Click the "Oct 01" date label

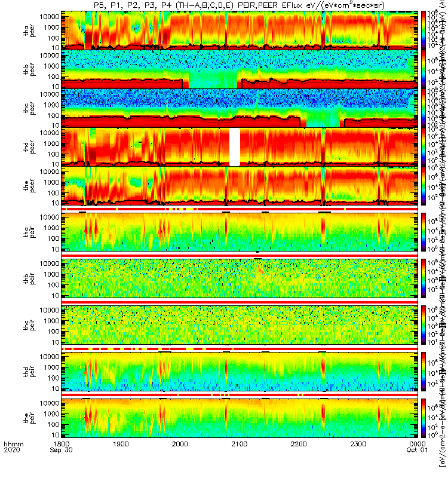[417, 450]
